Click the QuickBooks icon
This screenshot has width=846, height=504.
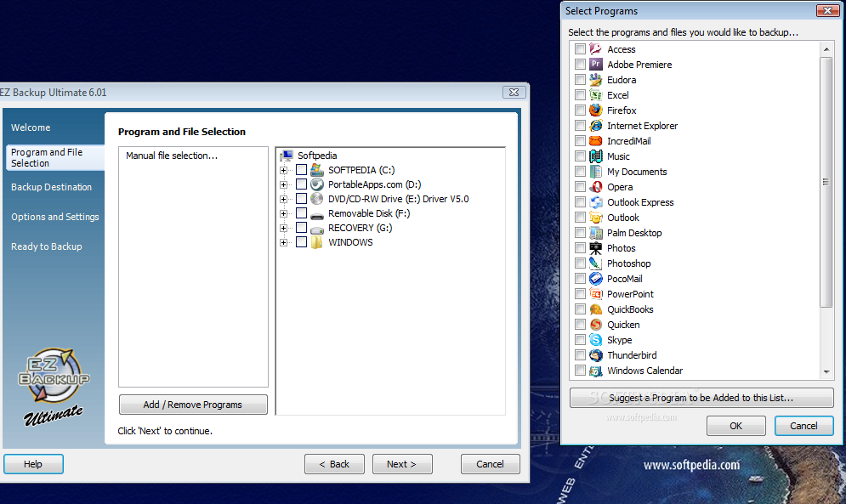point(596,309)
